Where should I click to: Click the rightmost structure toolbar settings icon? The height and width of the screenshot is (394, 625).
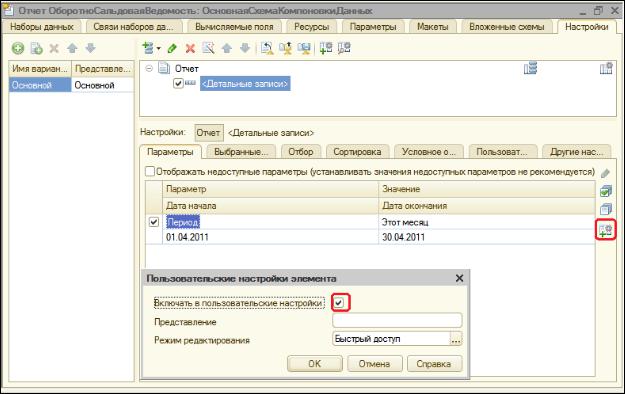click(344, 48)
